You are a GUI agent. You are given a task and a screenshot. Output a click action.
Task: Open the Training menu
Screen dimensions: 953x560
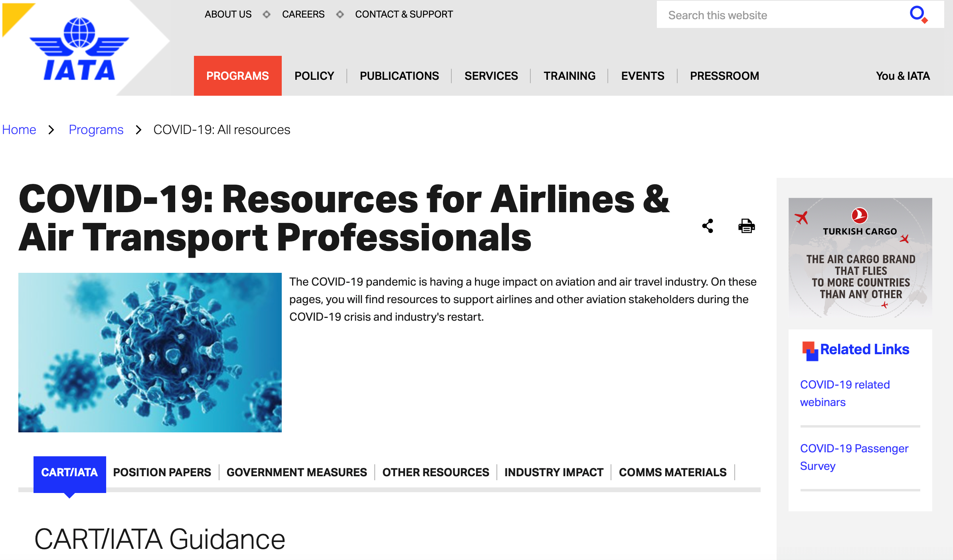coord(569,76)
